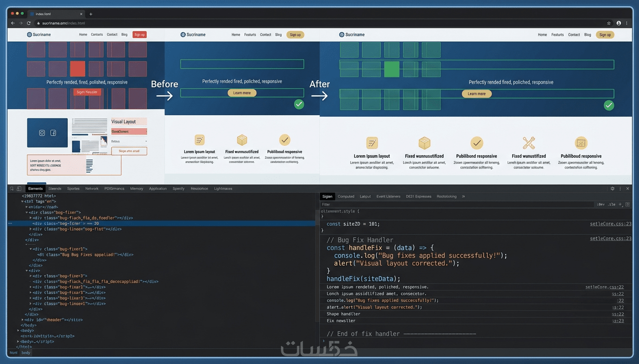639x364 pixels.
Task: Click the cube icon in the middle page
Action: pyautogui.click(x=242, y=140)
